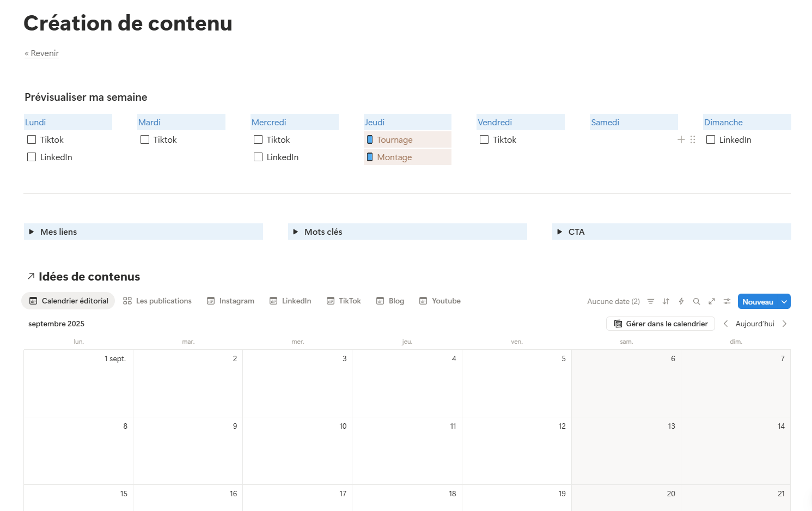Image resolution: width=812 pixels, height=511 pixels.
Task: Open the filter icon in database toolbar
Action: [x=650, y=301]
